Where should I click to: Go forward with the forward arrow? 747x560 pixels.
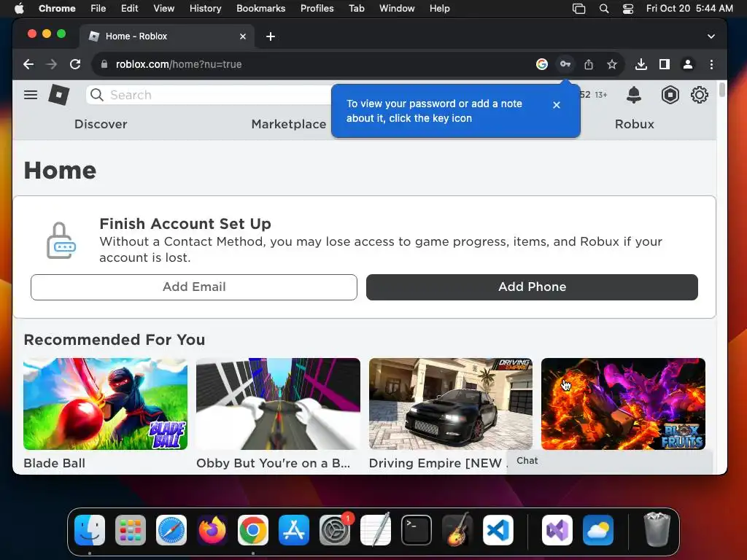tap(52, 64)
